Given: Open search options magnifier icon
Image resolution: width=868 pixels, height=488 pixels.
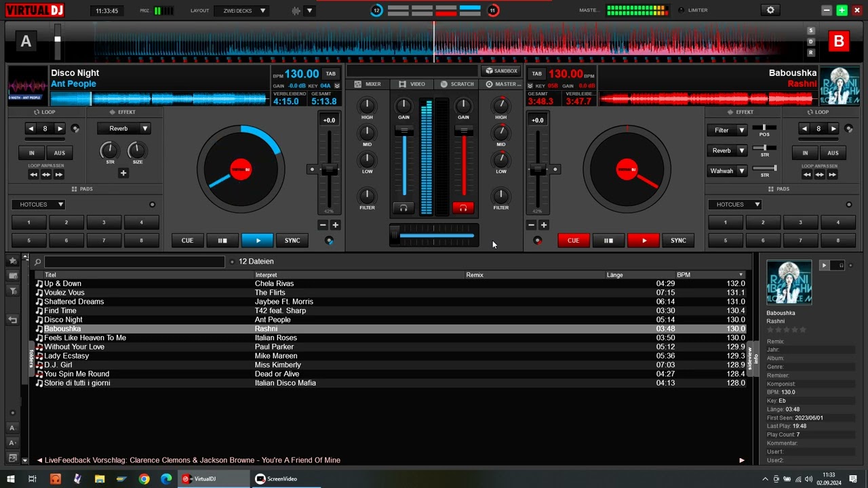Looking at the screenshot, I should tap(38, 262).
